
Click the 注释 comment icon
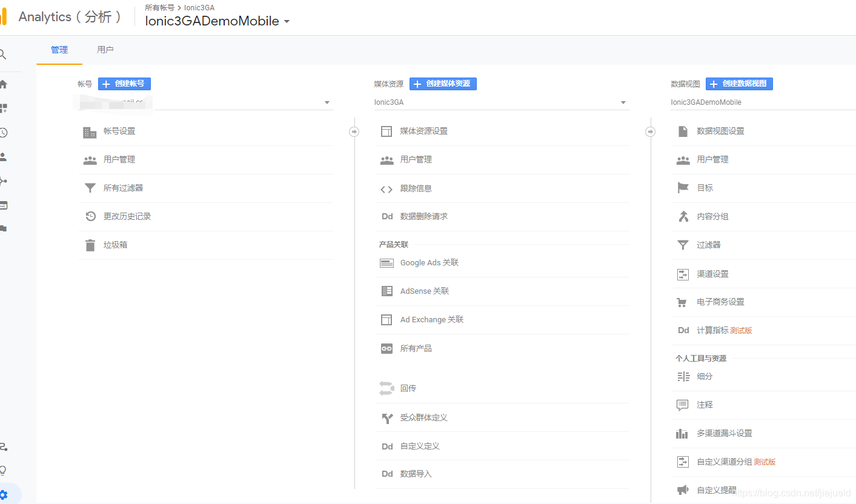[x=683, y=405]
